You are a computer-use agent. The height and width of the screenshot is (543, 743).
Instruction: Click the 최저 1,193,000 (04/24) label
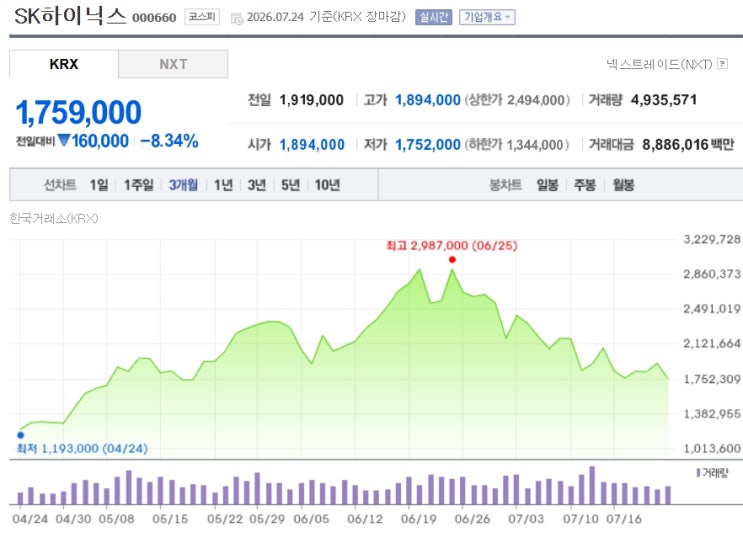tap(82, 448)
